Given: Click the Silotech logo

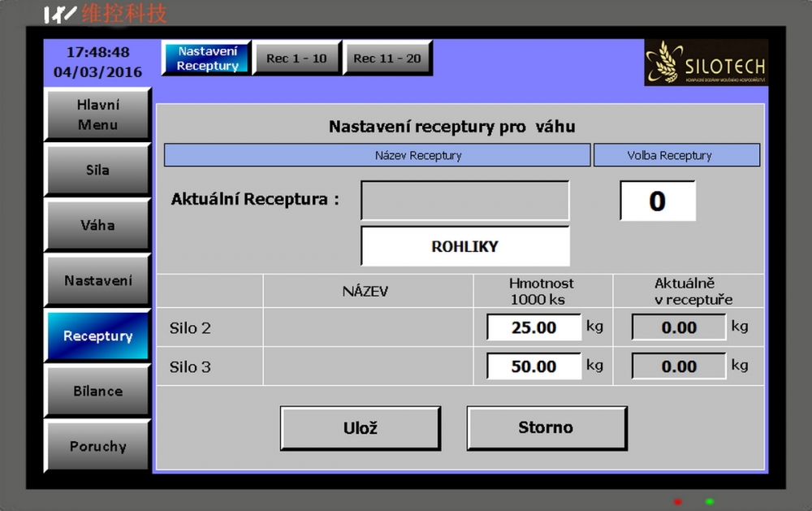Looking at the screenshot, I should coord(706,63).
